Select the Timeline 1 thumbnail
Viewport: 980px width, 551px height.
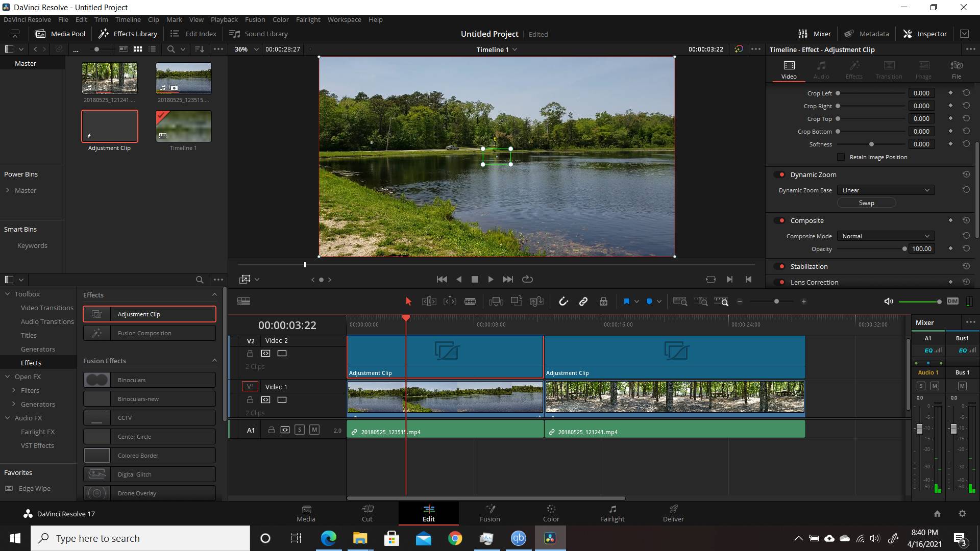click(x=183, y=126)
